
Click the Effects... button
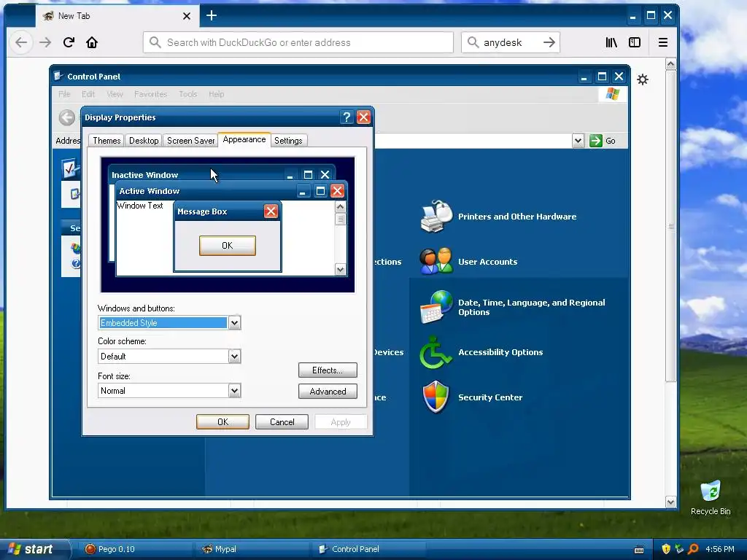(x=328, y=370)
